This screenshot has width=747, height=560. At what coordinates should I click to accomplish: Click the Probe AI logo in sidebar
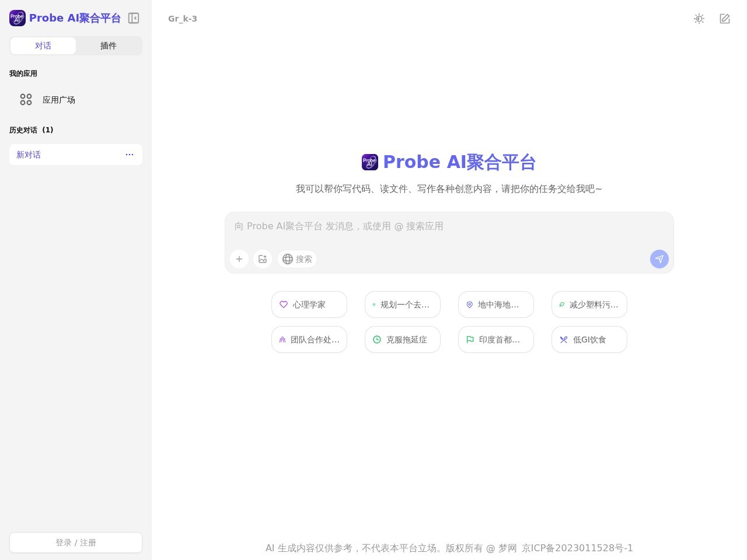18,18
